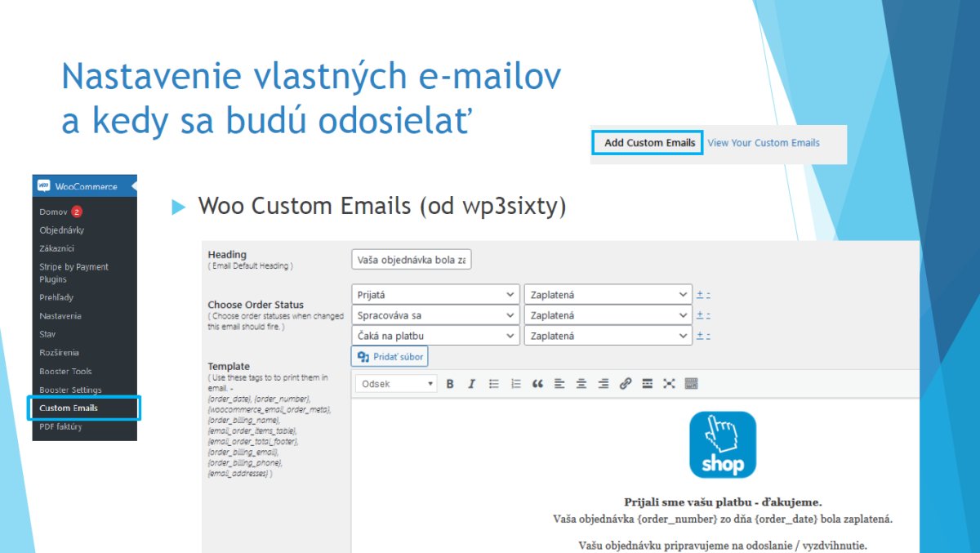The image size is (980, 553).
Task: Insert a numbered list
Action: click(x=515, y=383)
